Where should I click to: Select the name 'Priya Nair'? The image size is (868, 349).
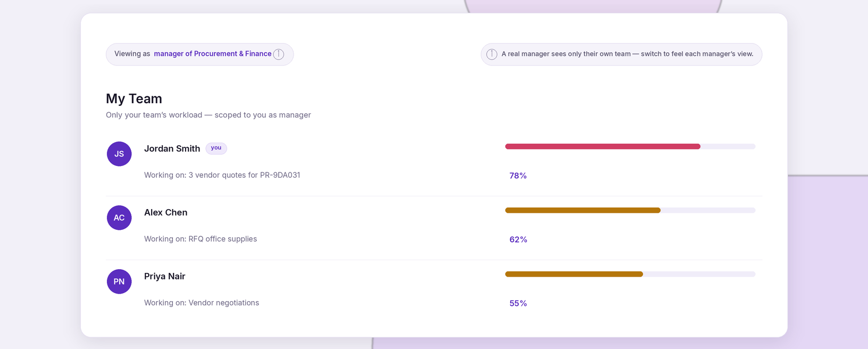pyautogui.click(x=164, y=276)
